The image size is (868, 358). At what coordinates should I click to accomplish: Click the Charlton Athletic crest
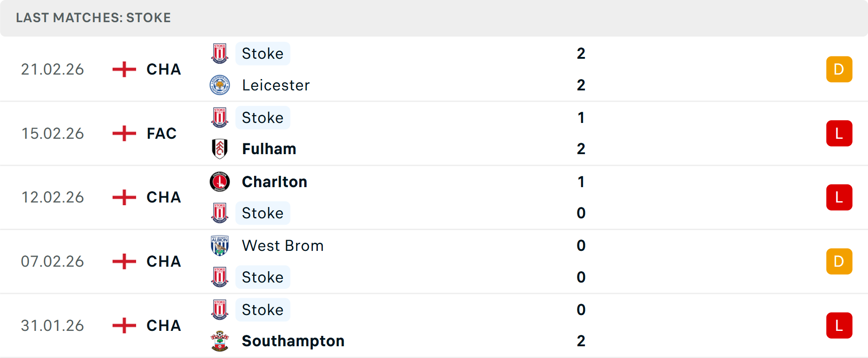tap(220, 182)
